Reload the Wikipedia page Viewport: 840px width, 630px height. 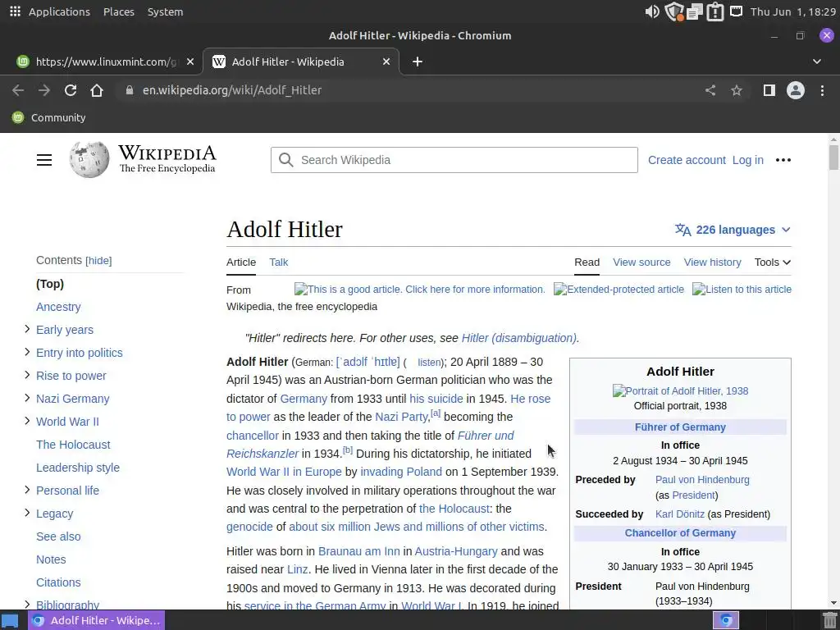(71, 90)
